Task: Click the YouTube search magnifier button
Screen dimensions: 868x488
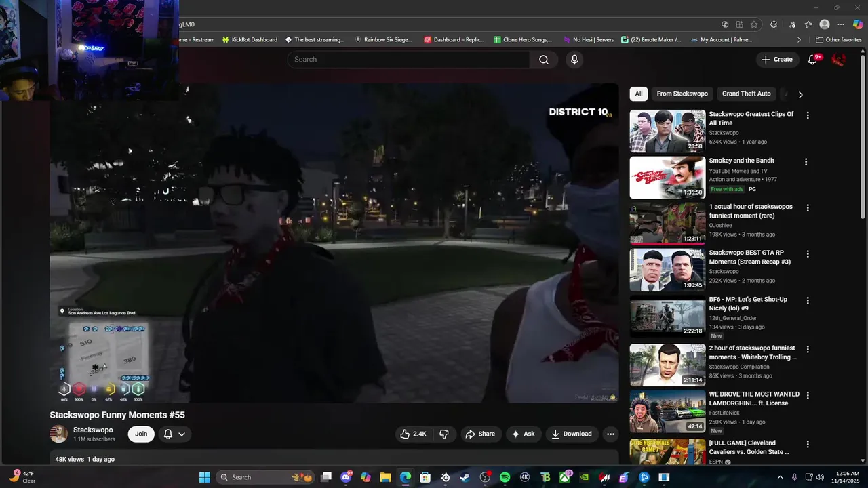Action: pyautogui.click(x=544, y=60)
